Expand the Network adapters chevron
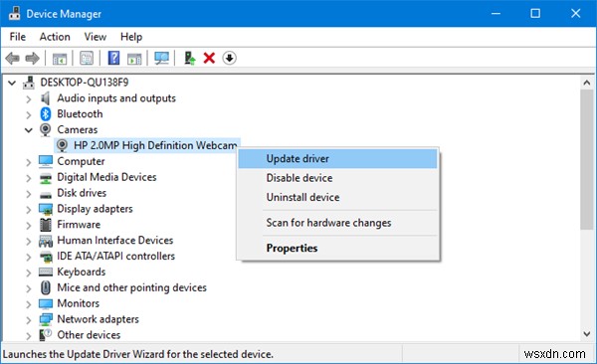Screen dimensions: 597x364 coord(29,320)
